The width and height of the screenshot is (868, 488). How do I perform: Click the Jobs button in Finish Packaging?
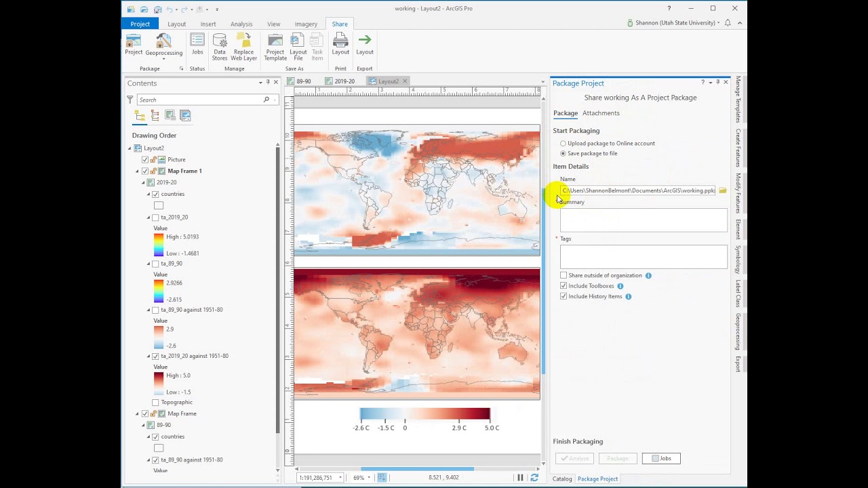(661, 459)
